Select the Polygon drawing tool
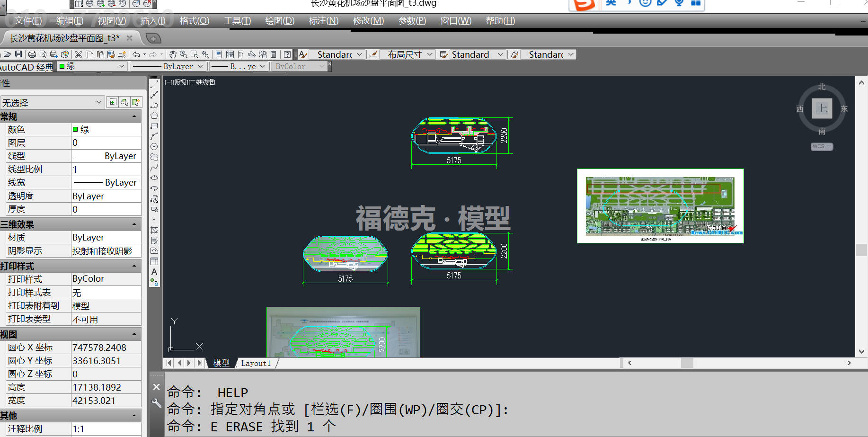The height and width of the screenshot is (437, 868). tap(154, 116)
